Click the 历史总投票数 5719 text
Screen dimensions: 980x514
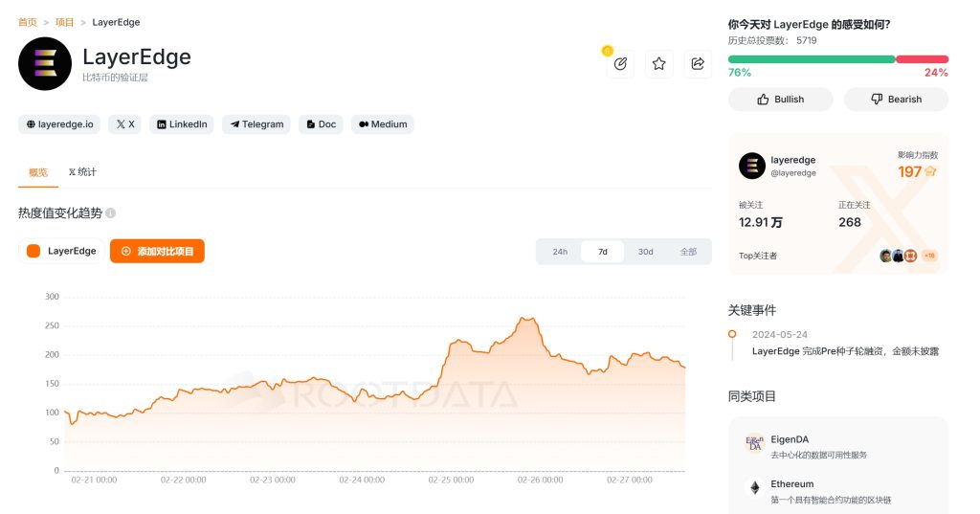772,40
